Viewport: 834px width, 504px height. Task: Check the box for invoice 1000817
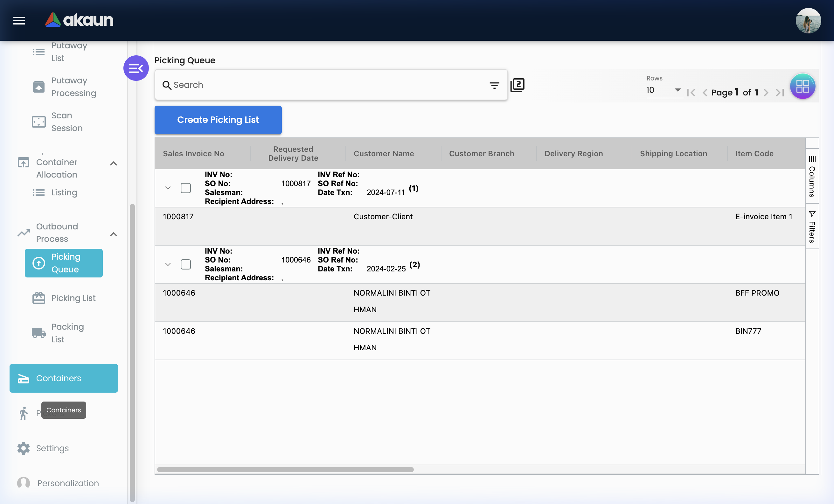(x=185, y=188)
